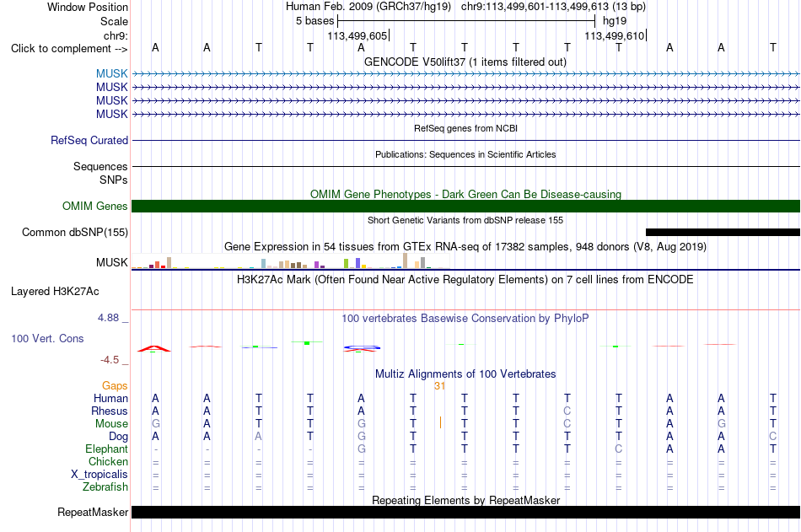Click the 100 Vert. Cons label
Image resolution: width=801 pixels, height=532 pixels.
[x=47, y=338]
